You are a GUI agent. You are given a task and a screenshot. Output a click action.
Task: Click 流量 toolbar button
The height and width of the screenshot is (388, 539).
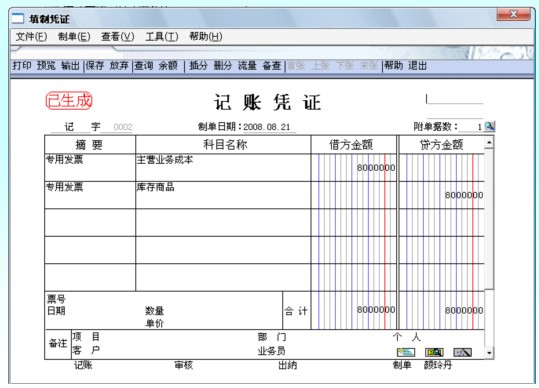pyautogui.click(x=247, y=65)
